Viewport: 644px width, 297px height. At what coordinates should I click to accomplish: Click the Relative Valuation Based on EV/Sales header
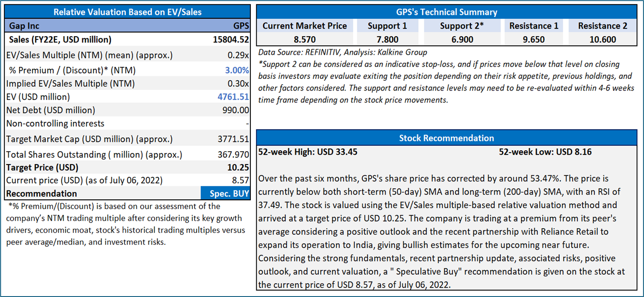[127, 12]
